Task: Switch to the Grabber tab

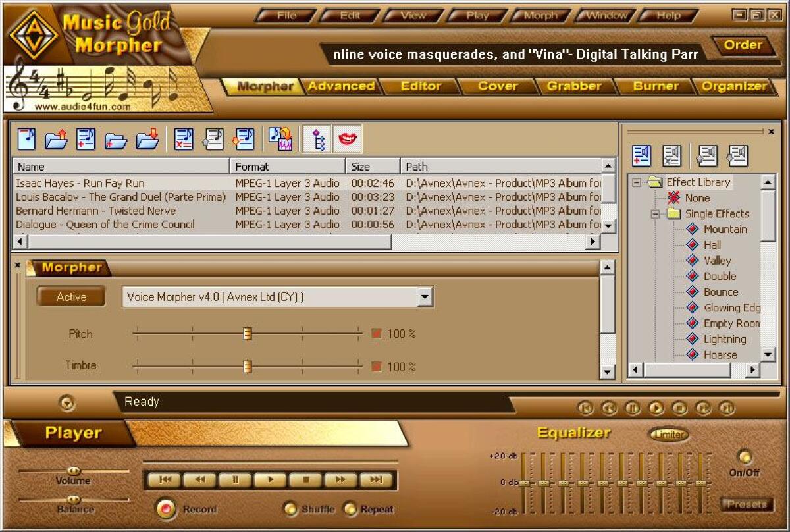Action: pyautogui.click(x=574, y=86)
